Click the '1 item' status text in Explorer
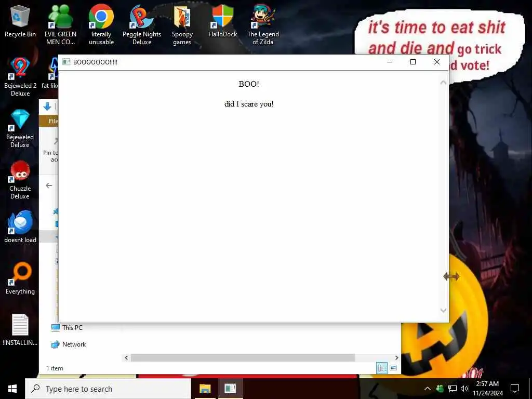Screen dimensions: 532x399 (55, 368)
